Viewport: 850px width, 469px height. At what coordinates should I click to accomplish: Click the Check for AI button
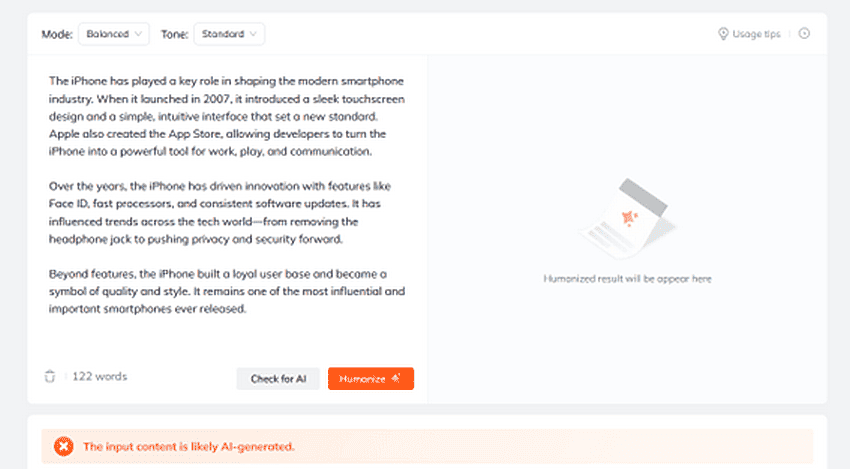pyautogui.click(x=278, y=378)
